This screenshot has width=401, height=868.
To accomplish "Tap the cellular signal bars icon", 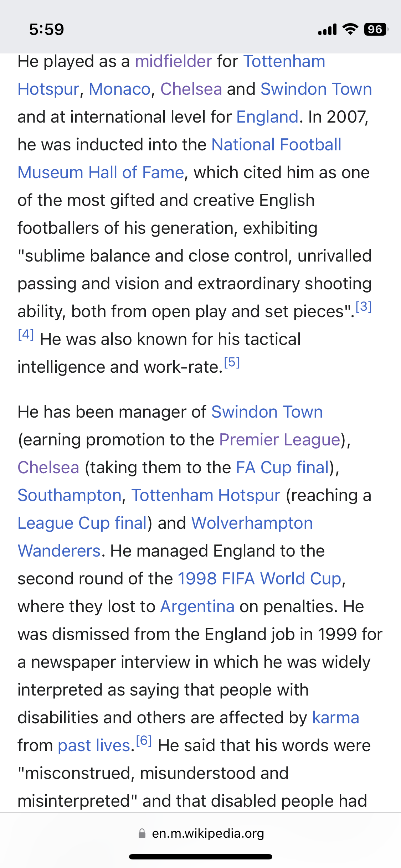I will (x=327, y=30).
